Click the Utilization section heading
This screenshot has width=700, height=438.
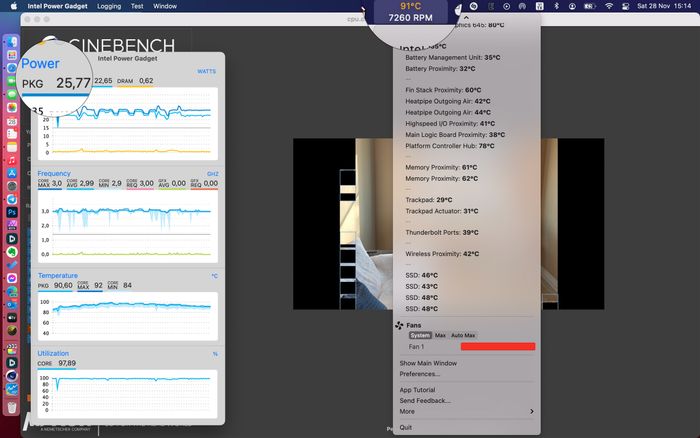[53, 353]
